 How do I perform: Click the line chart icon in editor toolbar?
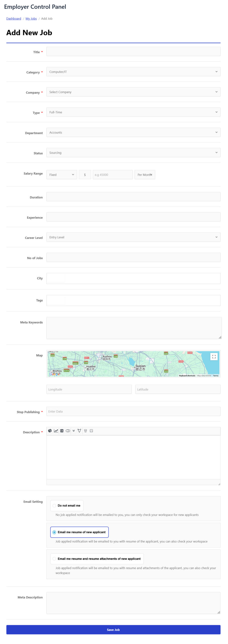[x=56, y=430]
